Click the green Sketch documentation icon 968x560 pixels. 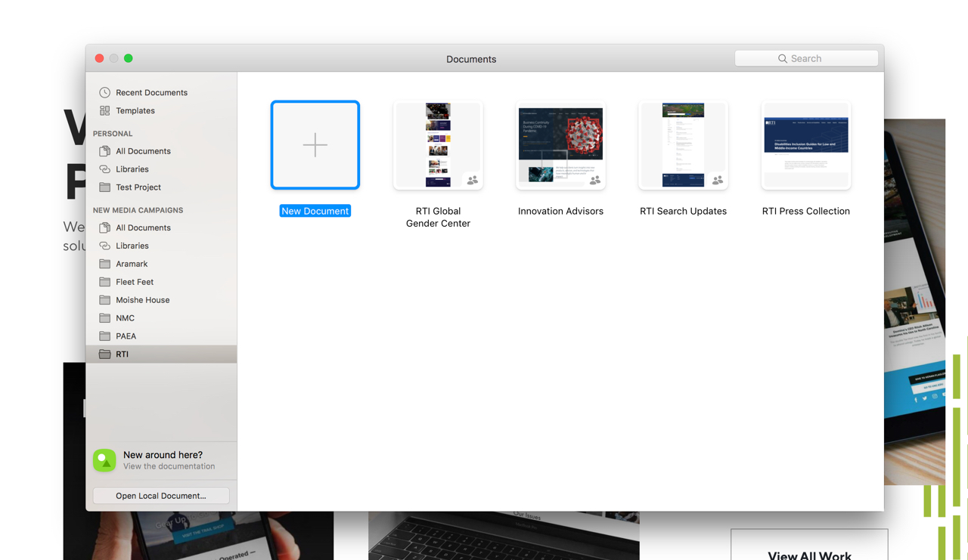tap(104, 460)
